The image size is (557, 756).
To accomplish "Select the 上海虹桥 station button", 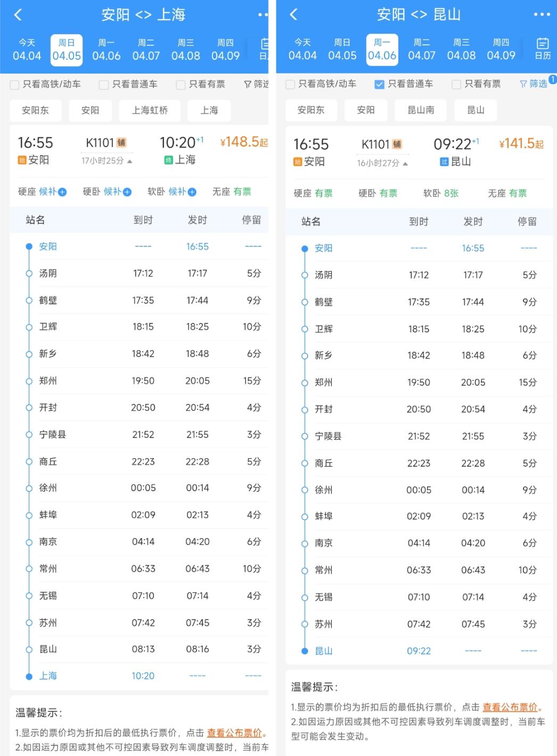I will (x=150, y=110).
